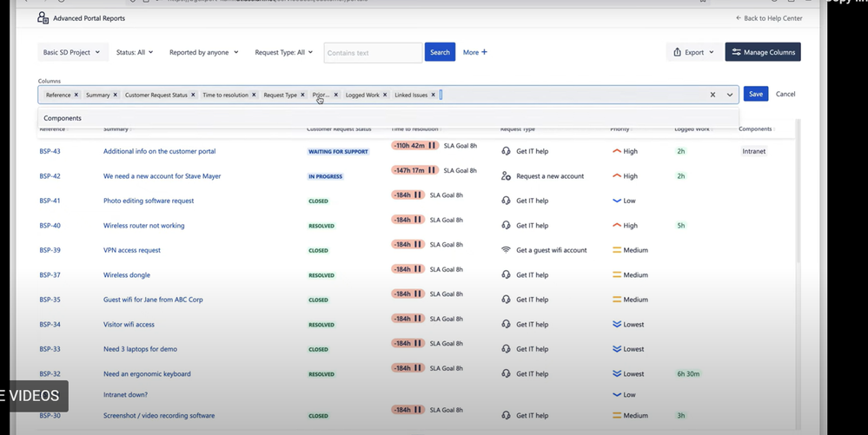The width and height of the screenshot is (868, 435).
Task: Remove the Priority column chip
Action: click(x=335, y=95)
